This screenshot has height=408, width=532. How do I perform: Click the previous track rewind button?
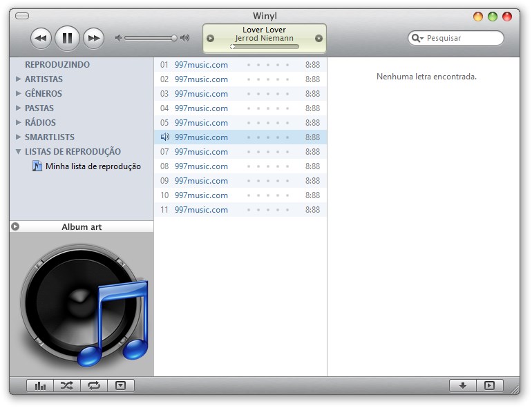41,38
